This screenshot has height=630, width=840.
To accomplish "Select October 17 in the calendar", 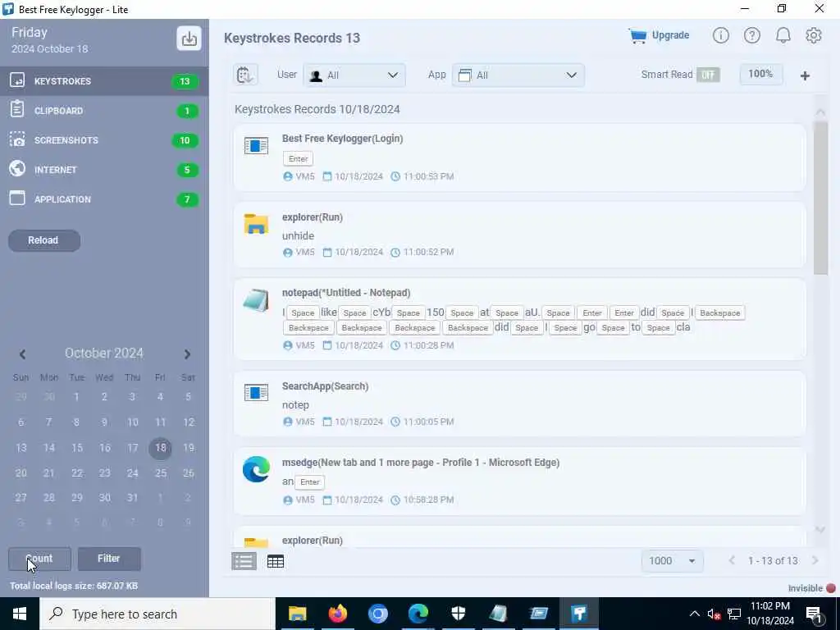I will coord(132,448).
